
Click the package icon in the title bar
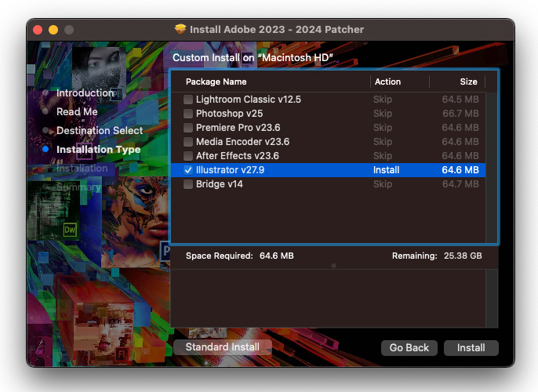(x=180, y=29)
